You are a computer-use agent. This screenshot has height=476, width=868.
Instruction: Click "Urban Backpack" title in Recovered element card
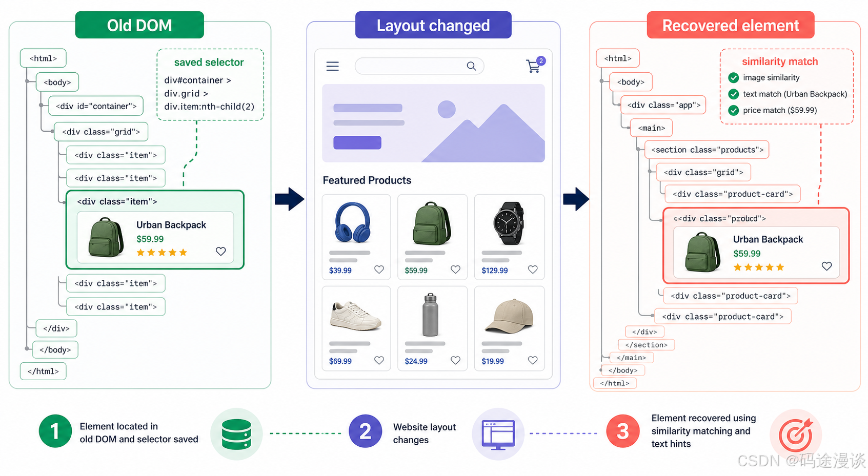click(768, 239)
